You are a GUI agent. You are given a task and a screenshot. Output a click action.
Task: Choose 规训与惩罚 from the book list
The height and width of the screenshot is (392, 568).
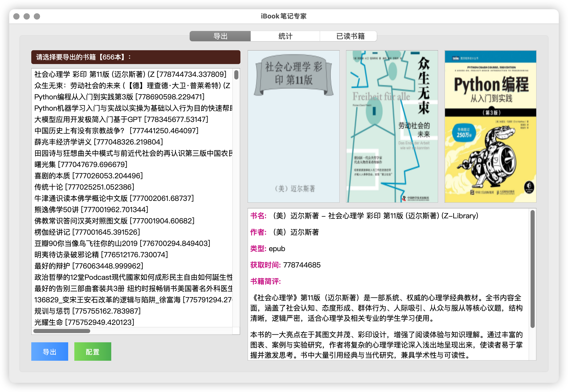tap(87, 311)
